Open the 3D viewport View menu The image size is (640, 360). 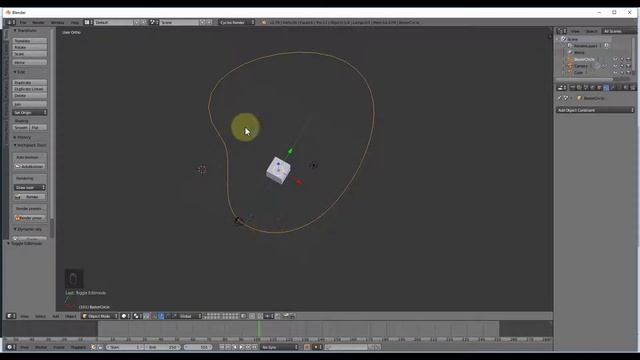pyautogui.click(x=24, y=316)
